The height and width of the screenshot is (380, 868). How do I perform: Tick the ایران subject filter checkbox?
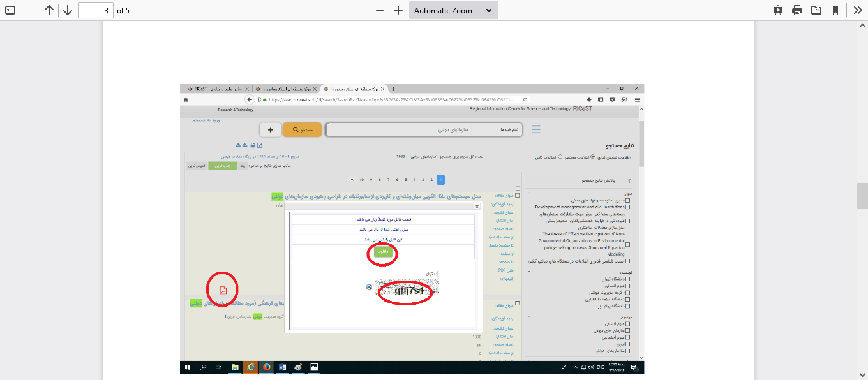pos(628,344)
